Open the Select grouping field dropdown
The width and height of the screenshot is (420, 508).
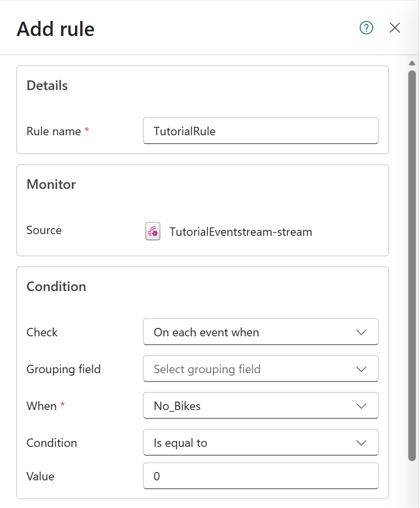click(x=261, y=369)
